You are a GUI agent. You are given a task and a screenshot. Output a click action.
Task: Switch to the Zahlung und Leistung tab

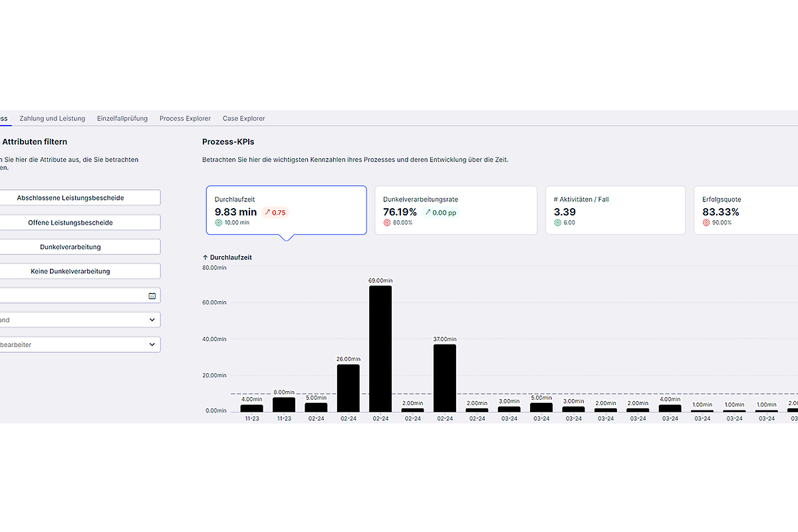pyautogui.click(x=53, y=118)
